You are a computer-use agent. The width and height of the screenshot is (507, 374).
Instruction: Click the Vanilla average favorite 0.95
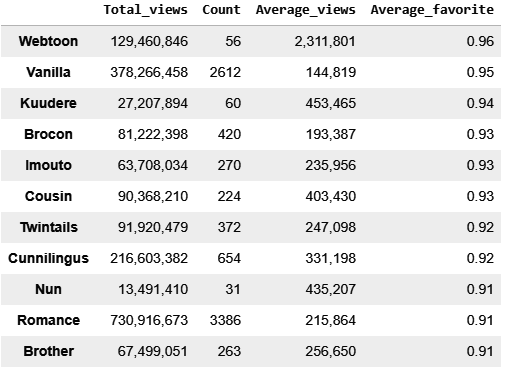[x=480, y=73]
